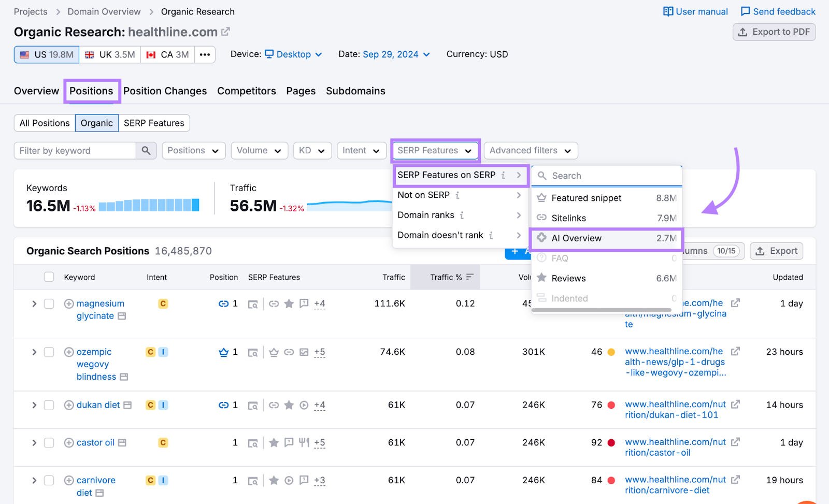The width and height of the screenshot is (829, 504).
Task: Open external link icon next to healthline.com title
Action: 225,32
